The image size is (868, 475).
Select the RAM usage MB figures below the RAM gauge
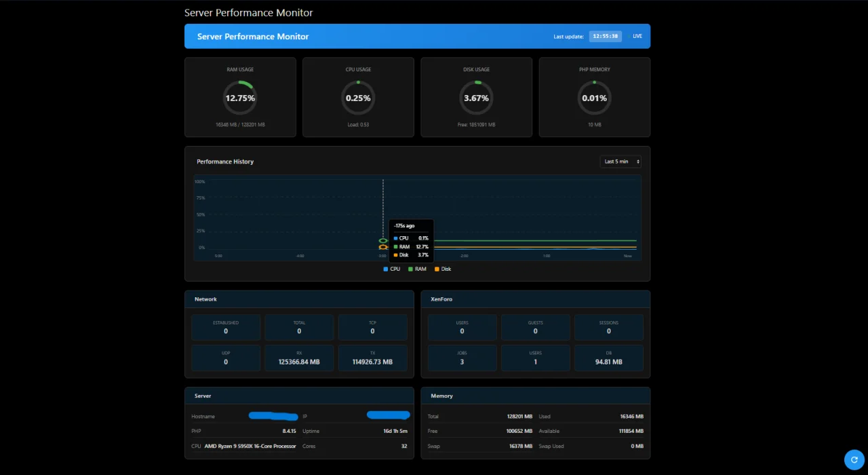[240, 125]
